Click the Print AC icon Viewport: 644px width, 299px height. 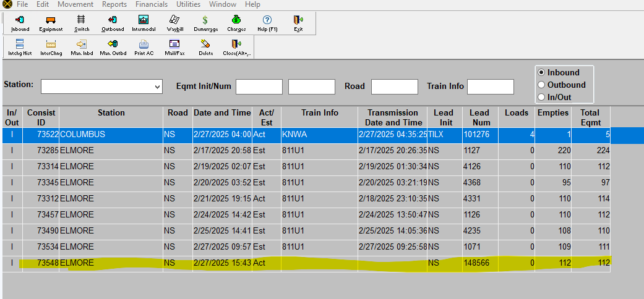click(144, 47)
